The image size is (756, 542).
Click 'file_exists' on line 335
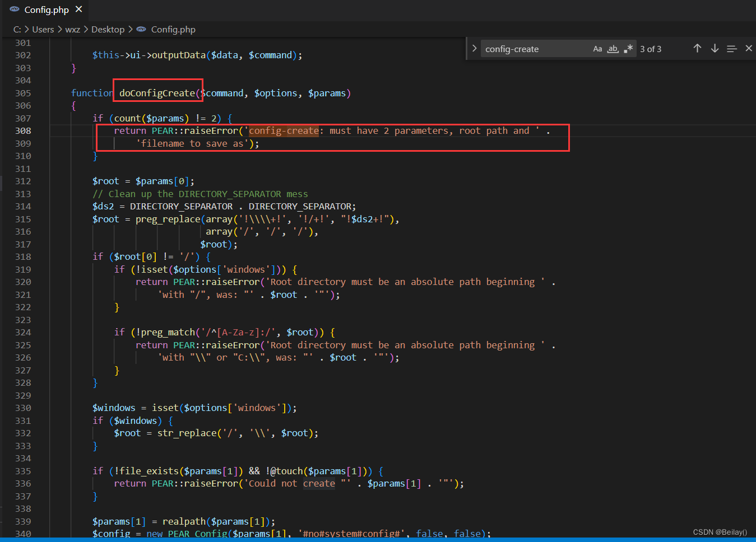(x=149, y=471)
